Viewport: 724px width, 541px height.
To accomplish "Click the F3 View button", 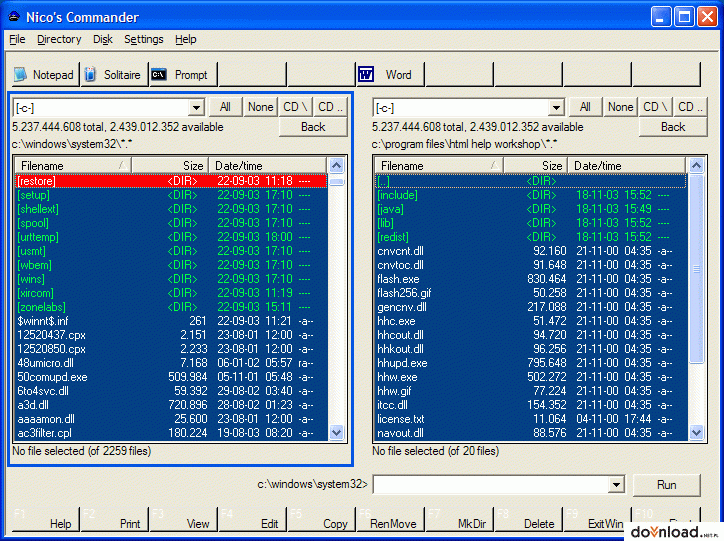I will click(x=183, y=519).
